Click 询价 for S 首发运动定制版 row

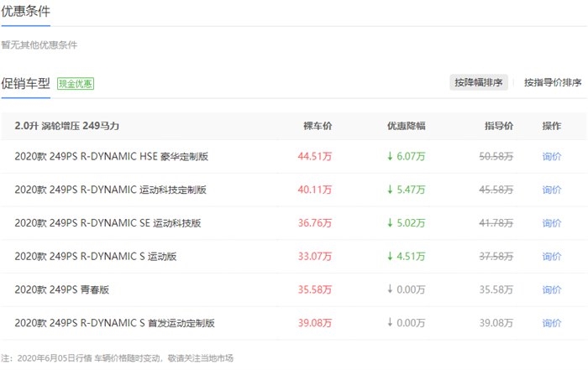552,323
